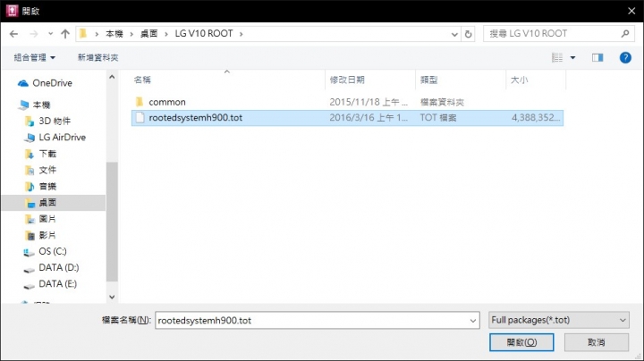This screenshot has width=644, height=361.
Task: Go back with the back arrow
Action: tap(13, 34)
